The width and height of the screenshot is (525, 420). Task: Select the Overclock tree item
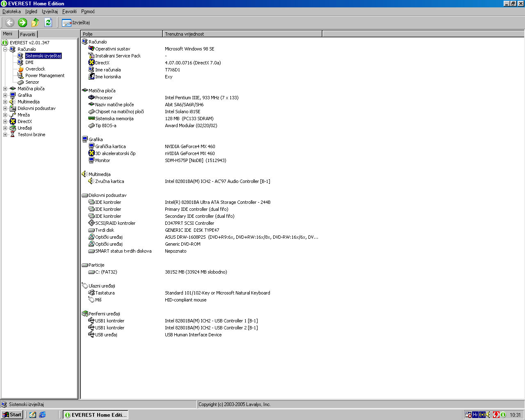pos(35,69)
